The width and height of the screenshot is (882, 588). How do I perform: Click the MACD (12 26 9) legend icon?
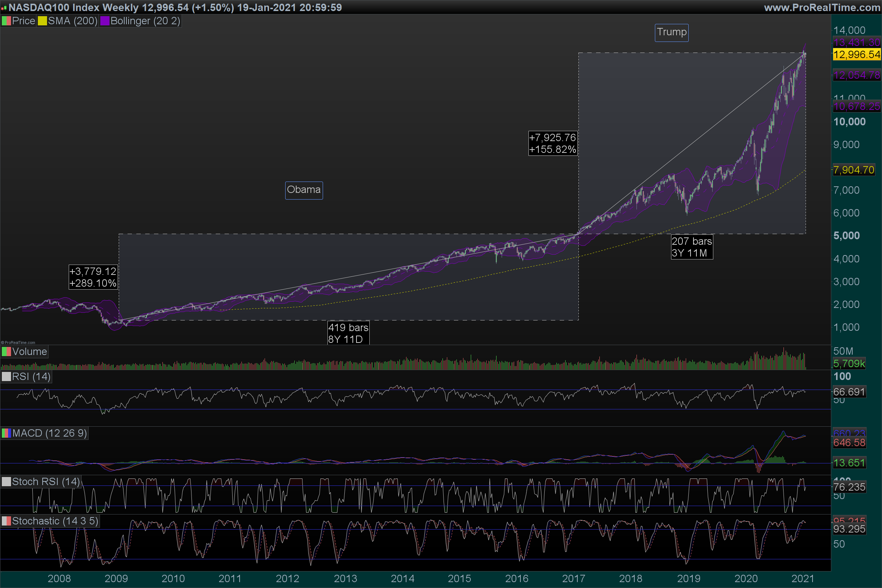[6, 433]
